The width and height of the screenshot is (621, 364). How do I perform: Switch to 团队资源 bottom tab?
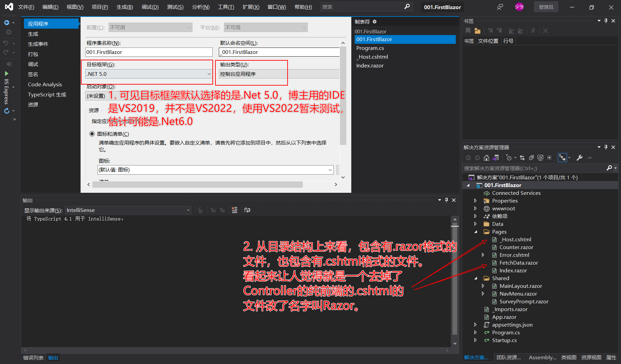pyautogui.click(x=508, y=357)
